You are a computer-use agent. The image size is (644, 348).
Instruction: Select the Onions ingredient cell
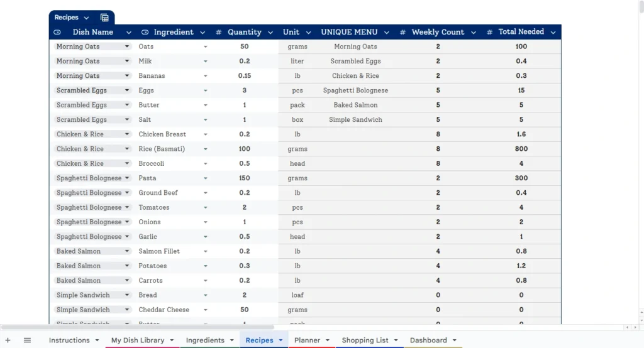[x=172, y=222]
